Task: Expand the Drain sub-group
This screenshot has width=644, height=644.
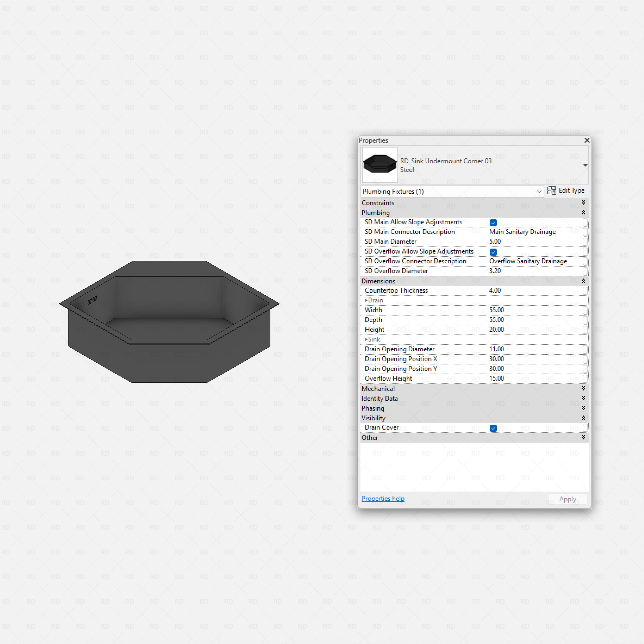Action: (x=367, y=300)
